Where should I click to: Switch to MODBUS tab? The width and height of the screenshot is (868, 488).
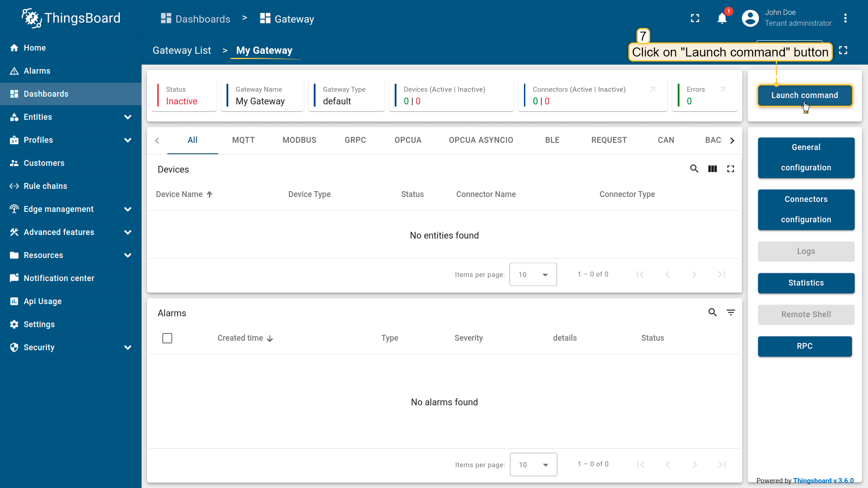pyautogui.click(x=299, y=140)
